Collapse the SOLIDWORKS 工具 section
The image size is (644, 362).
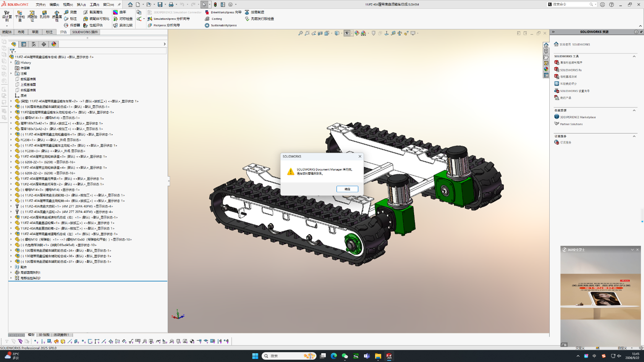tap(634, 57)
